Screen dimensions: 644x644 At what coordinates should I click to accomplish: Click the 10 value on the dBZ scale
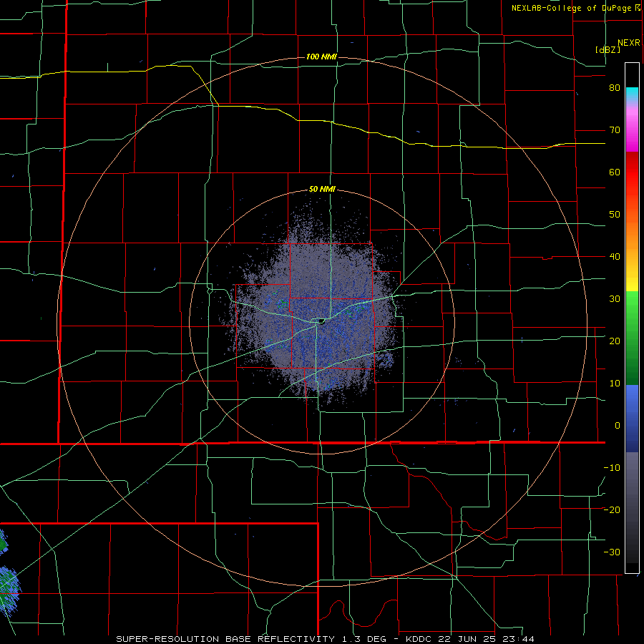pyautogui.click(x=615, y=384)
